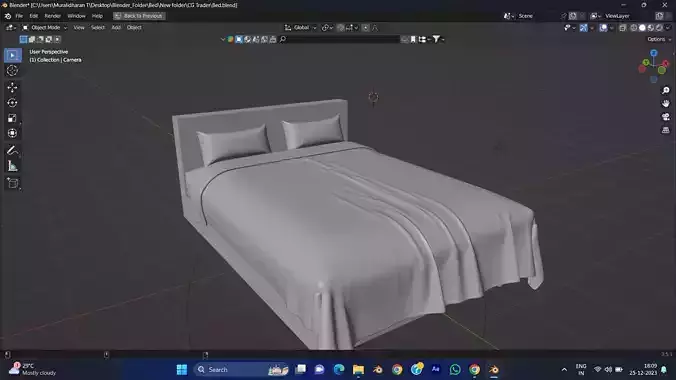Open the pivot point dropdown
Viewport: 676px width, 380px height.
(328, 28)
